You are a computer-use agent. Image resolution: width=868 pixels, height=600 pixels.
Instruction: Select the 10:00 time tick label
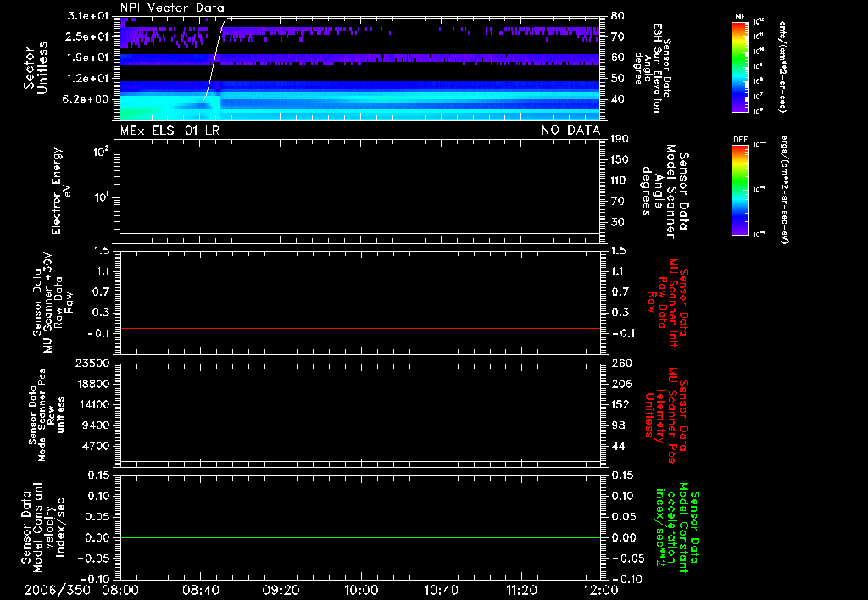click(361, 590)
